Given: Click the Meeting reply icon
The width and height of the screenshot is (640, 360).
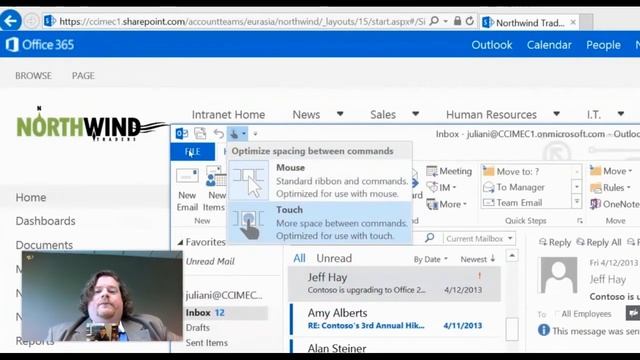Looking at the screenshot, I should tap(431, 171).
